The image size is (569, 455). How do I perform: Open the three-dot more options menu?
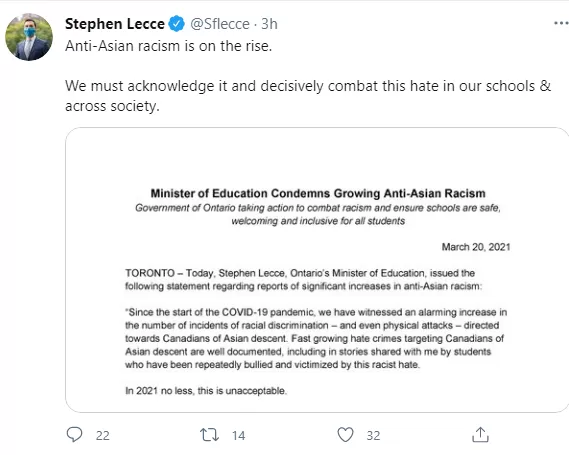pos(561,23)
